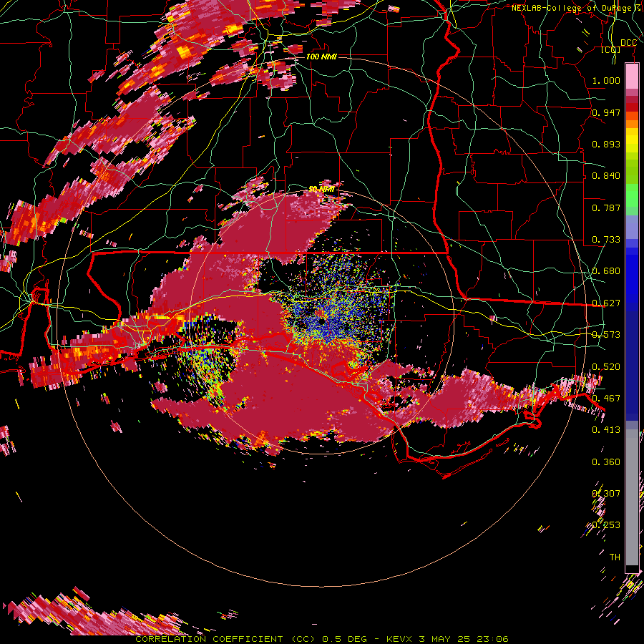Pick the pink color band beside 1.000
This screenshot has height=644, width=644.
(x=632, y=77)
